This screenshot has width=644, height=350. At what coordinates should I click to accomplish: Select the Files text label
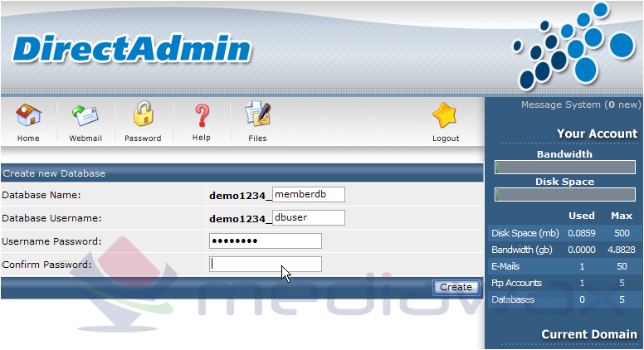(257, 139)
